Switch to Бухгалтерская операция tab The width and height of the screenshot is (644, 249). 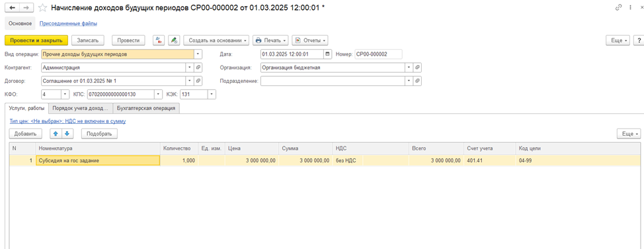tap(146, 108)
